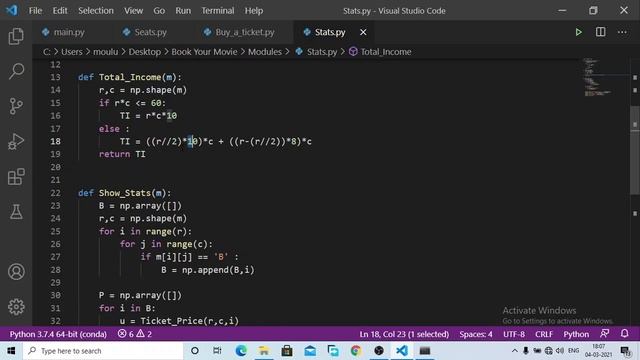Open the Run and Debug view
640x360 pixels.
(16, 142)
